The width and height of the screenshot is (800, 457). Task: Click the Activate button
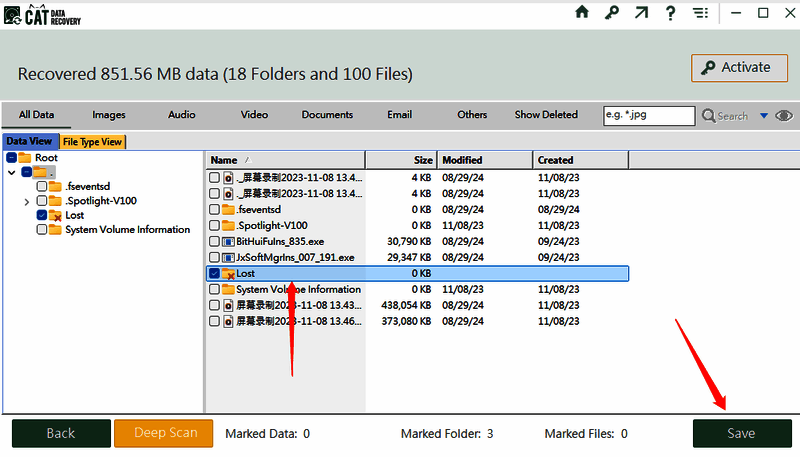click(739, 68)
